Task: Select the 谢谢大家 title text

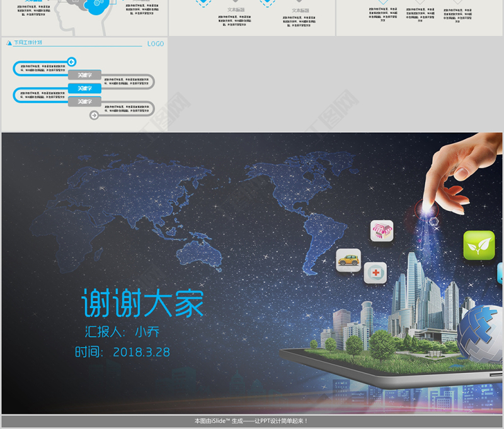Action: pos(144,303)
